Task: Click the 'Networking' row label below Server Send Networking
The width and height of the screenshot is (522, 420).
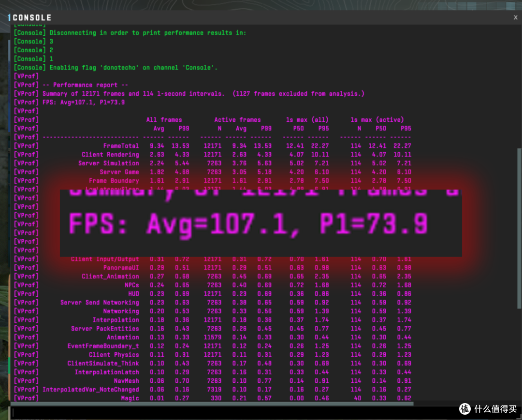Action: (121, 311)
